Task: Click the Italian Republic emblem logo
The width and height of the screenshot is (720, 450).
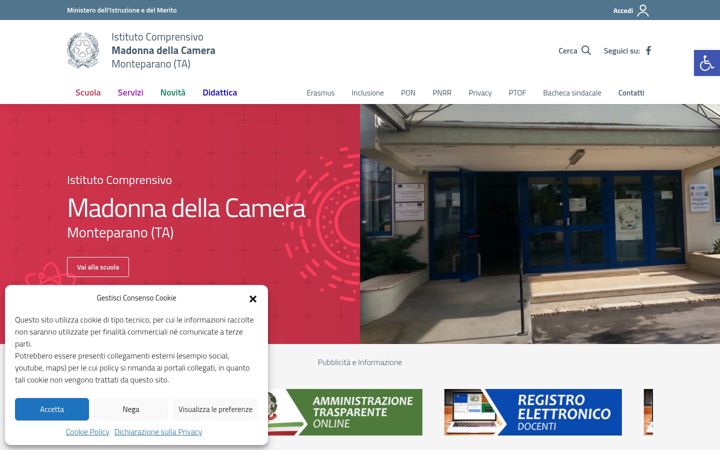Action: tap(83, 50)
